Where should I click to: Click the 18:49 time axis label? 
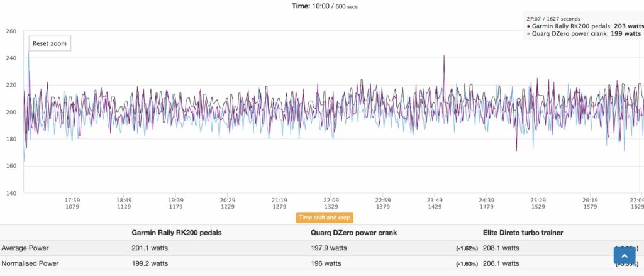(x=124, y=201)
